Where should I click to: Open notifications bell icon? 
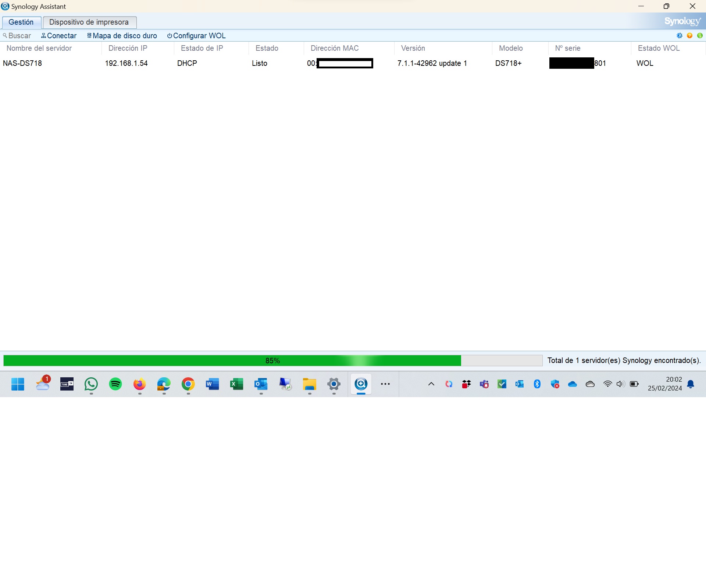pos(691,384)
